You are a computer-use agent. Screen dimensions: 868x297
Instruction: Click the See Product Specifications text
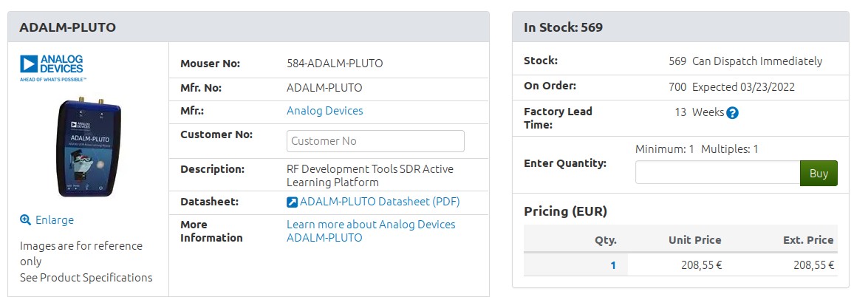pos(86,278)
